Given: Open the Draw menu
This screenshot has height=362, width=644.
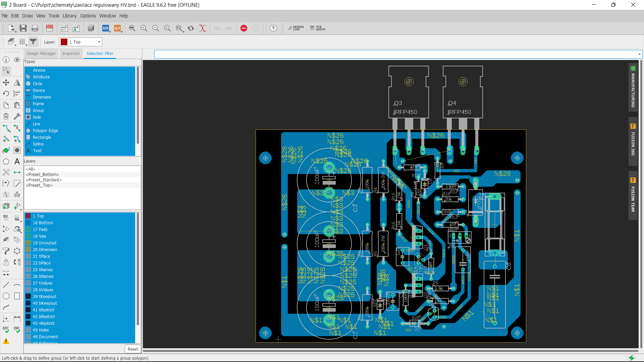Looking at the screenshot, I should coord(28,16).
